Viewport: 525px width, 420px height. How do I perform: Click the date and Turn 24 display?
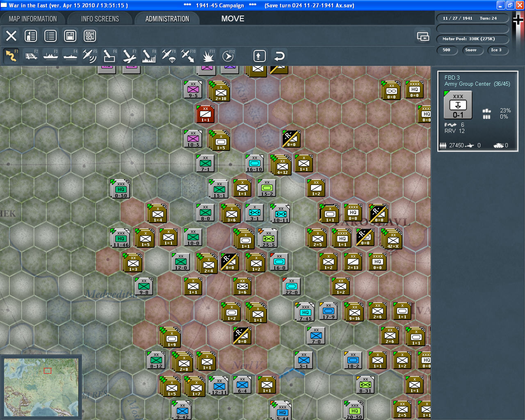coord(472,18)
